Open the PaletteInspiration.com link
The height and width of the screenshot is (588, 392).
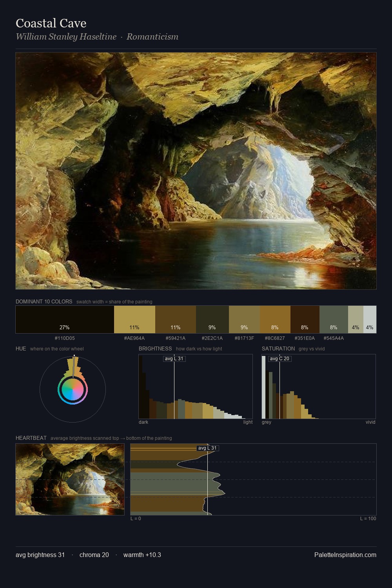tap(345, 555)
